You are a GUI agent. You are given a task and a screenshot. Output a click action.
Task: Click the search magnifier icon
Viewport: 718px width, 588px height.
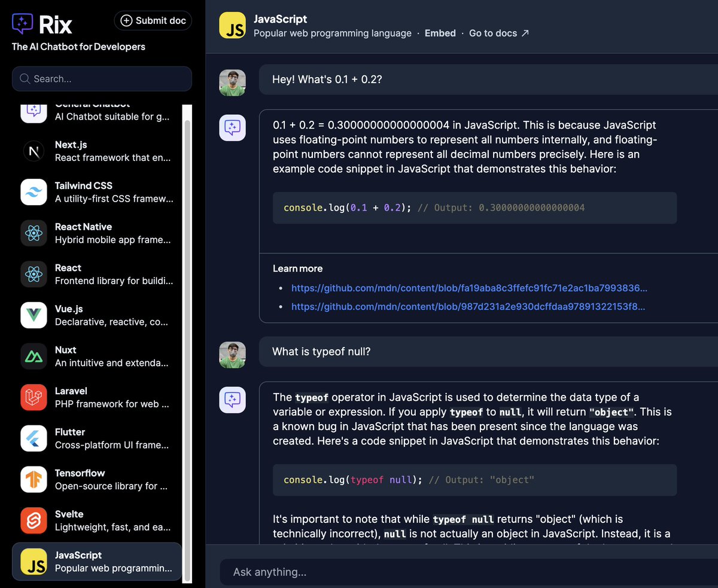click(x=25, y=79)
